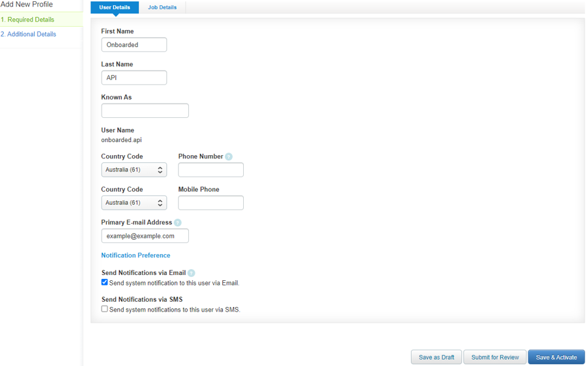Click into the Known As field

click(145, 111)
